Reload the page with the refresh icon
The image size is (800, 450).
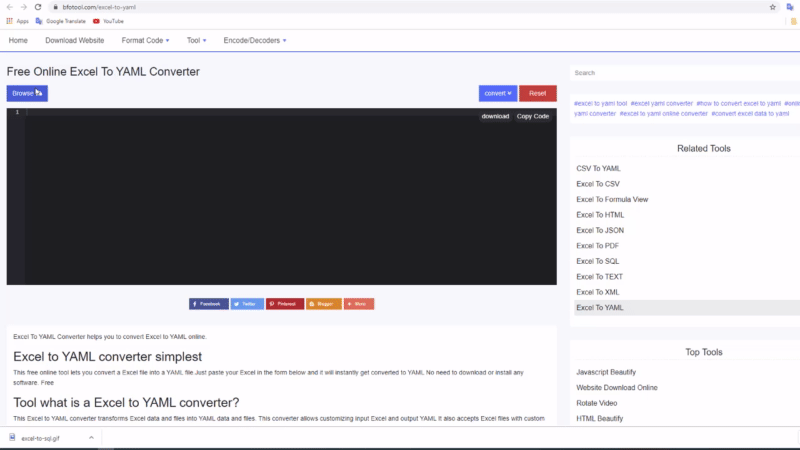(x=37, y=7)
